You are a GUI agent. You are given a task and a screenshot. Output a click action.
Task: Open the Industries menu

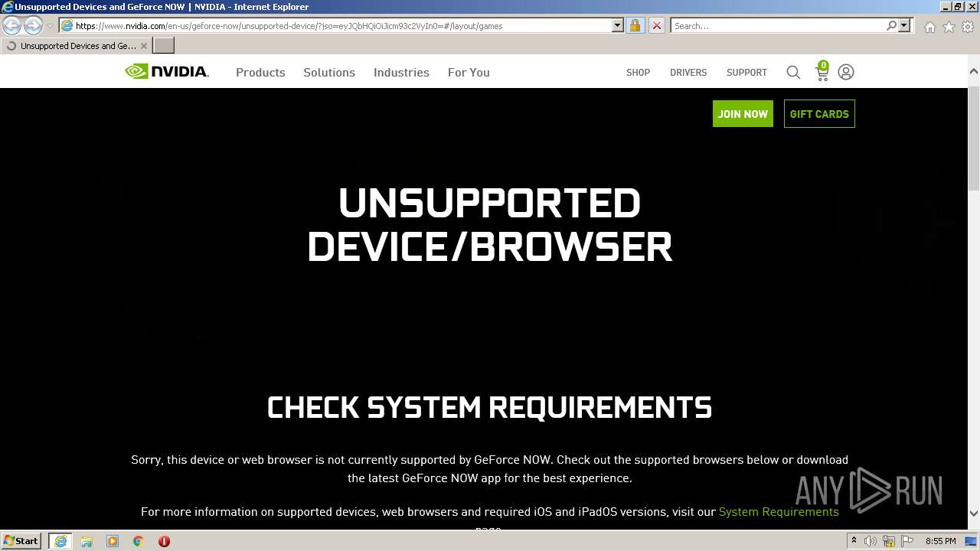click(x=401, y=72)
